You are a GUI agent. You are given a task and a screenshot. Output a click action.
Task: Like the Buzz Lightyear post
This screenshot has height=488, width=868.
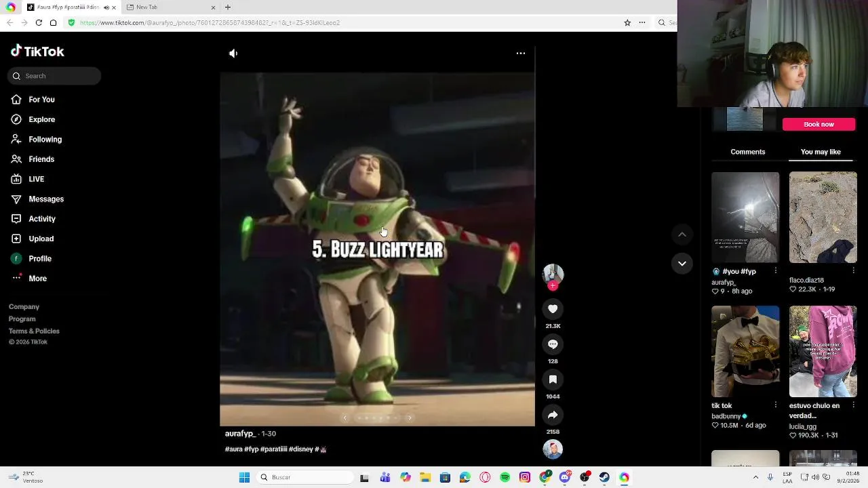[x=553, y=309]
